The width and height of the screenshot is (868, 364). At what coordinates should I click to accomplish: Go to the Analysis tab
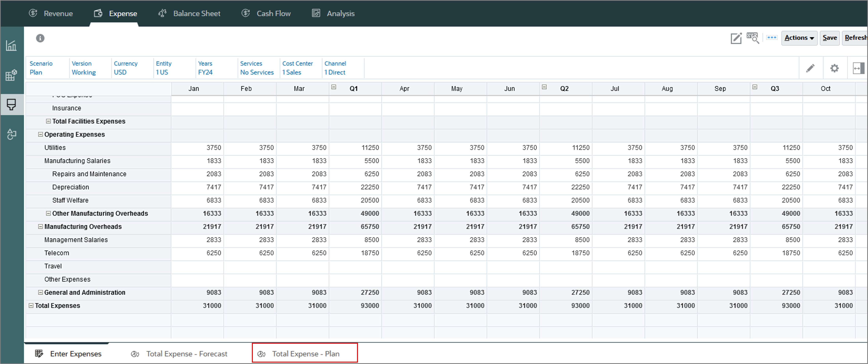click(x=333, y=13)
